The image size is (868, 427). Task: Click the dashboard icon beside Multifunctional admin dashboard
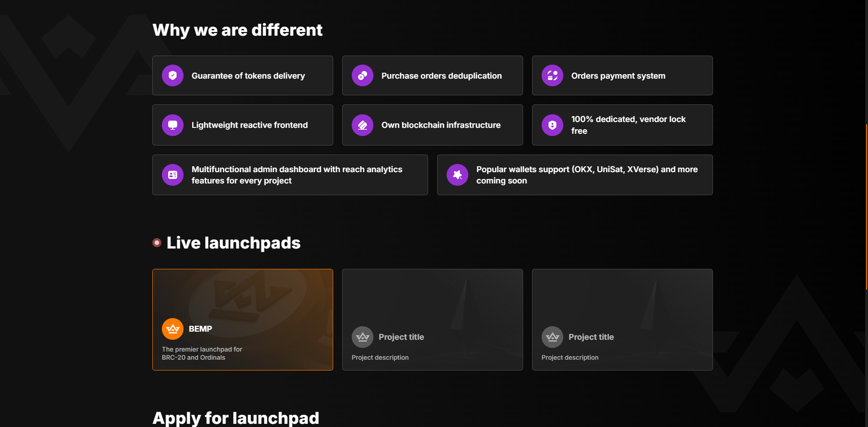click(173, 175)
